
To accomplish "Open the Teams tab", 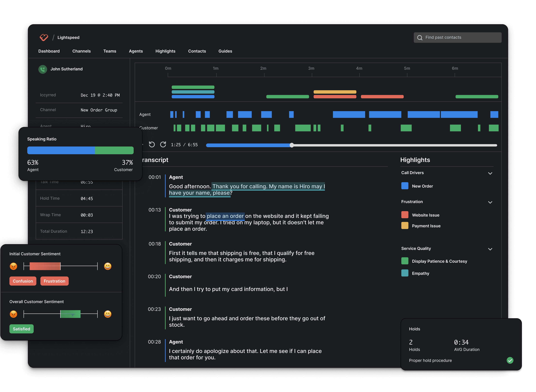I will 110,51.
